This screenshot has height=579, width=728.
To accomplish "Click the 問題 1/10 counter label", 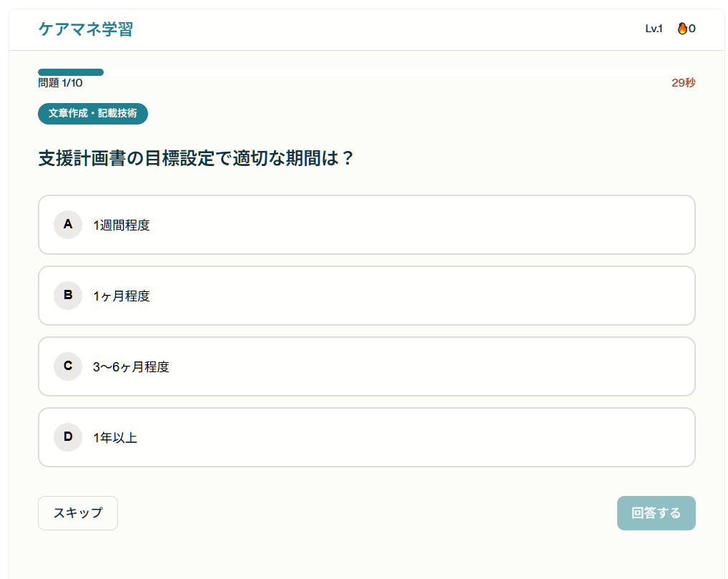I will pos(60,83).
